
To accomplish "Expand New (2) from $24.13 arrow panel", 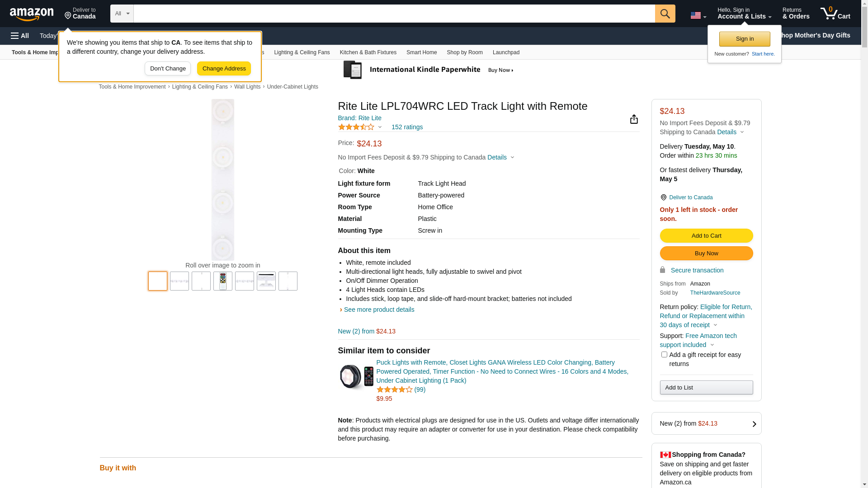I will coord(753,424).
